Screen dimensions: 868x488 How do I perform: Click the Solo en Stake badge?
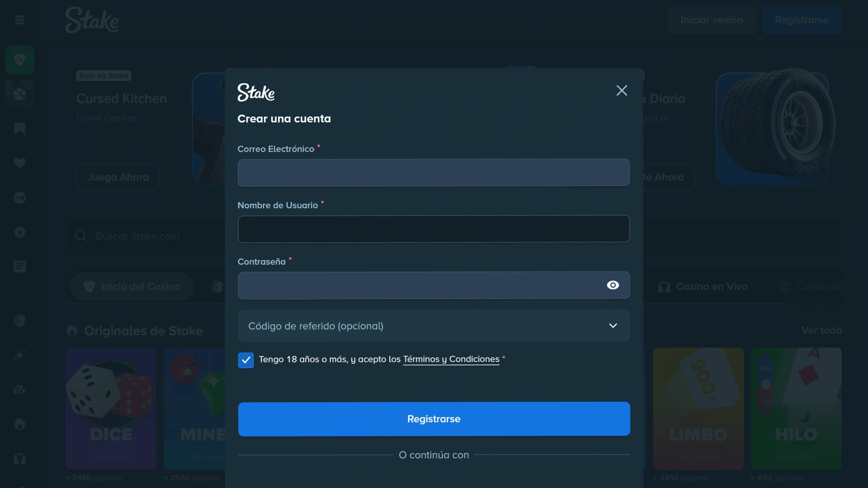click(104, 76)
